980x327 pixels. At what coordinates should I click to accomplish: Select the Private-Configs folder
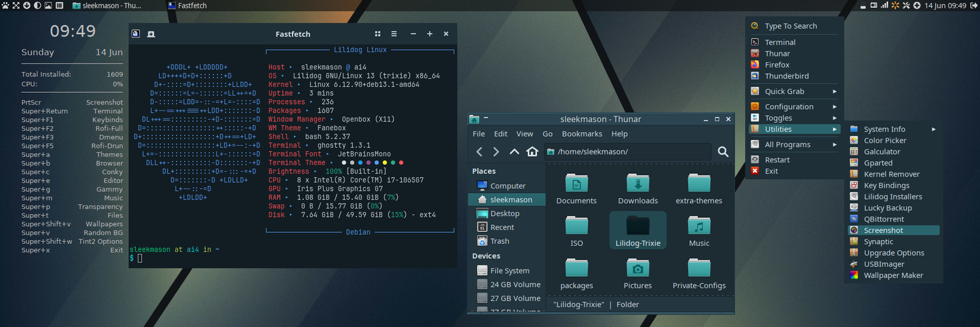(x=699, y=274)
